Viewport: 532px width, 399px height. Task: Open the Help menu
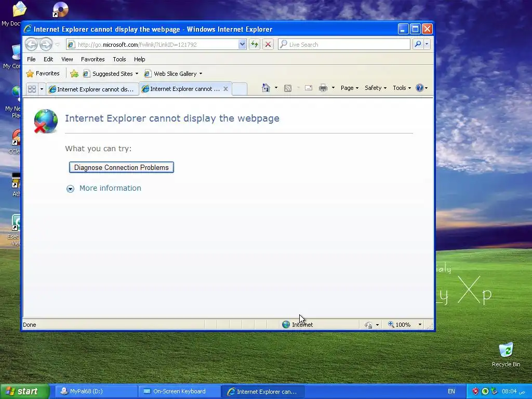[x=139, y=59]
